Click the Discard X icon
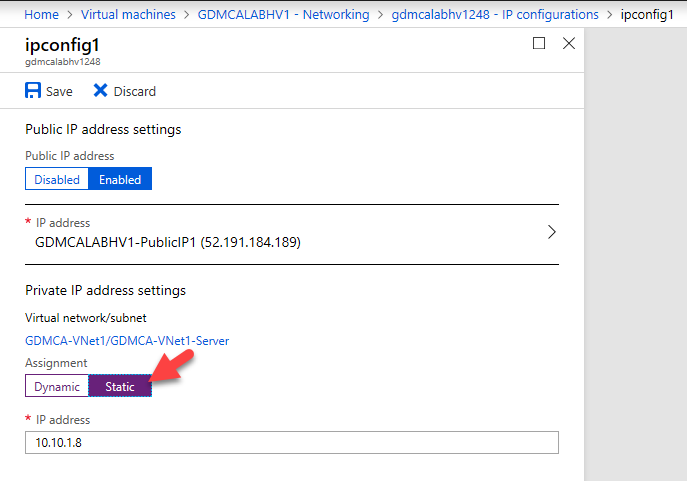 [100, 90]
